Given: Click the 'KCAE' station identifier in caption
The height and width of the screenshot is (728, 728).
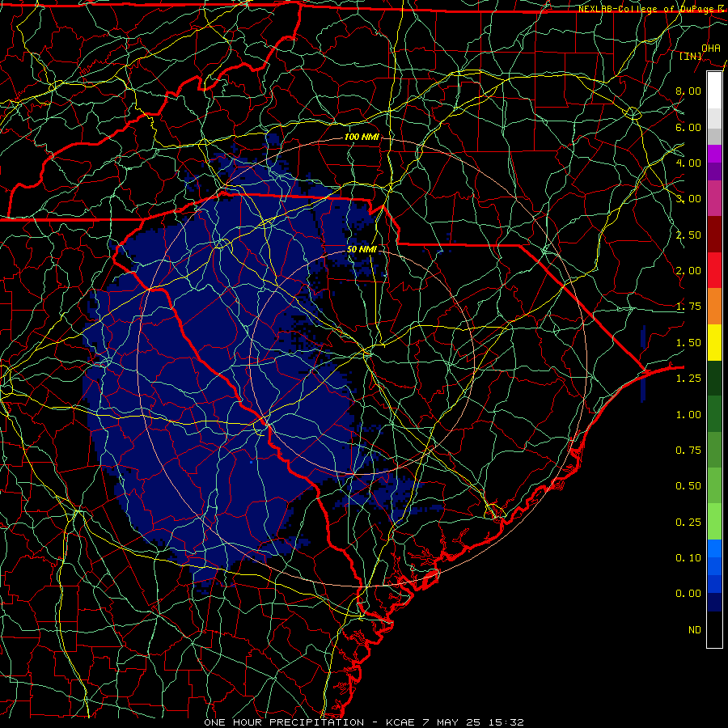Looking at the screenshot, I should pyautogui.click(x=400, y=722).
